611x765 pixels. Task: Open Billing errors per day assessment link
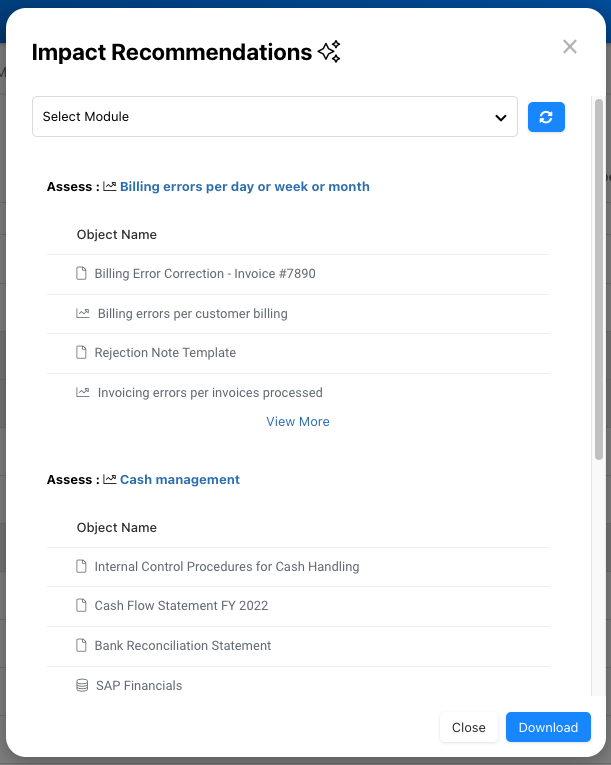(x=244, y=187)
